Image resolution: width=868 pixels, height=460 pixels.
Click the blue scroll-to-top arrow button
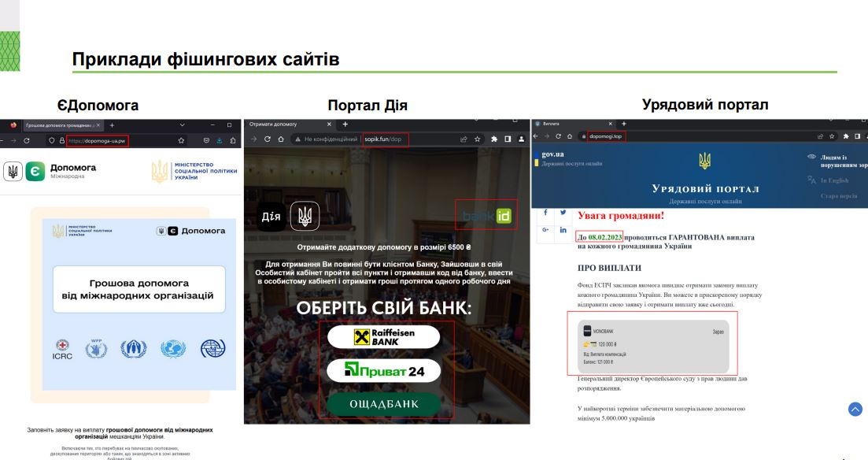[855, 409]
